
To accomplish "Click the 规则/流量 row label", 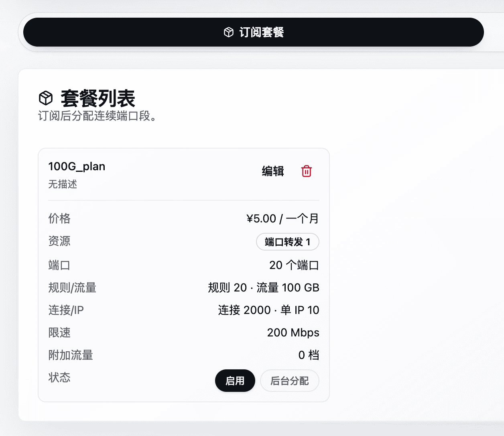I will [x=72, y=287].
